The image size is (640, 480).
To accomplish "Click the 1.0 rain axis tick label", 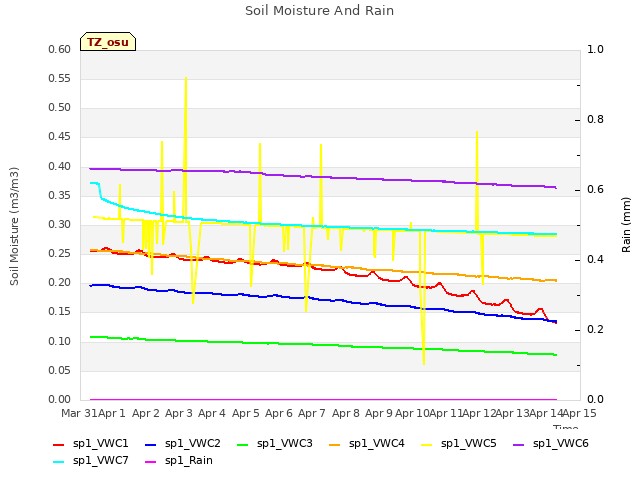I will click(x=595, y=50).
